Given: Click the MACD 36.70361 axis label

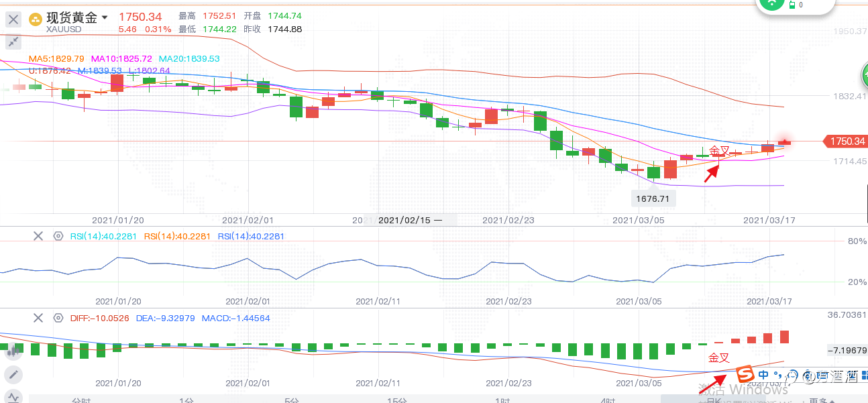Looking at the screenshot, I should (x=847, y=314).
